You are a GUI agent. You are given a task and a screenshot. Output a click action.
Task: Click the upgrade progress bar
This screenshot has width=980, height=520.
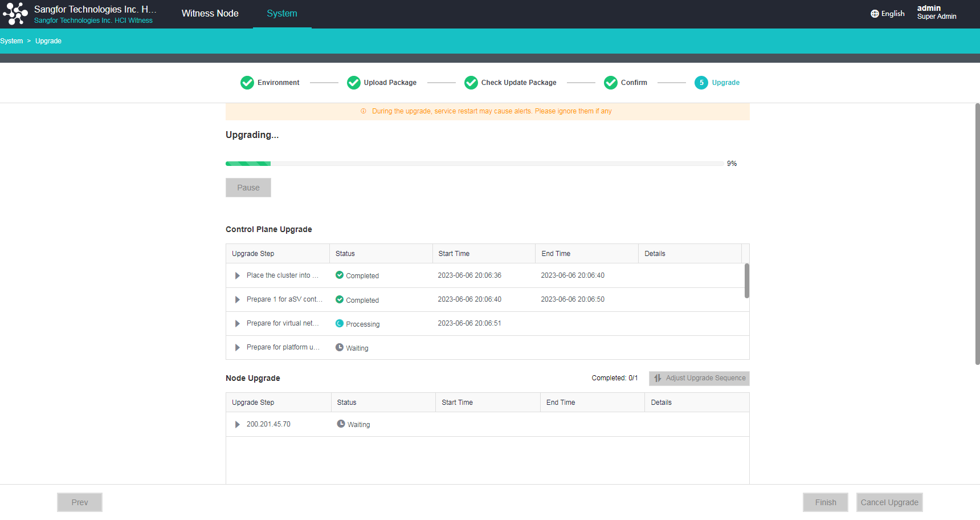tap(474, 164)
